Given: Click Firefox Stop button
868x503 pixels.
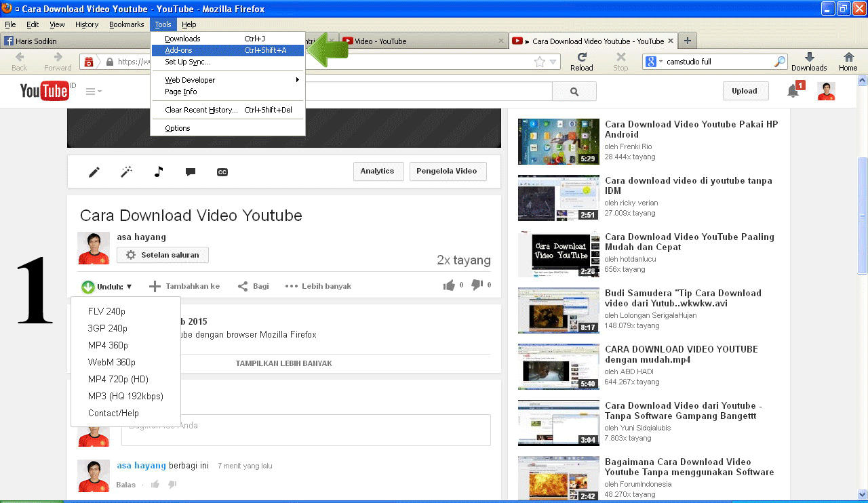Looking at the screenshot, I should pyautogui.click(x=621, y=62).
